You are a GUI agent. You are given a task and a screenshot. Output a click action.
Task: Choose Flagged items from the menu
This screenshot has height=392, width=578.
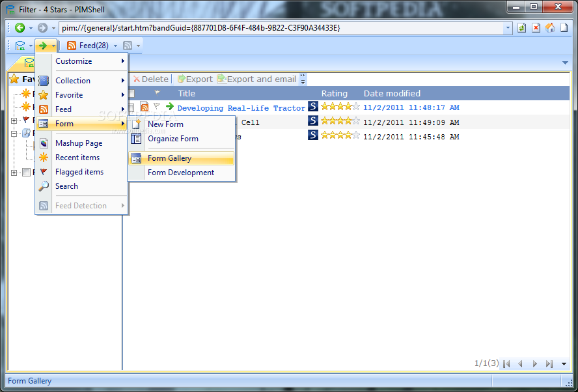[82, 172]
